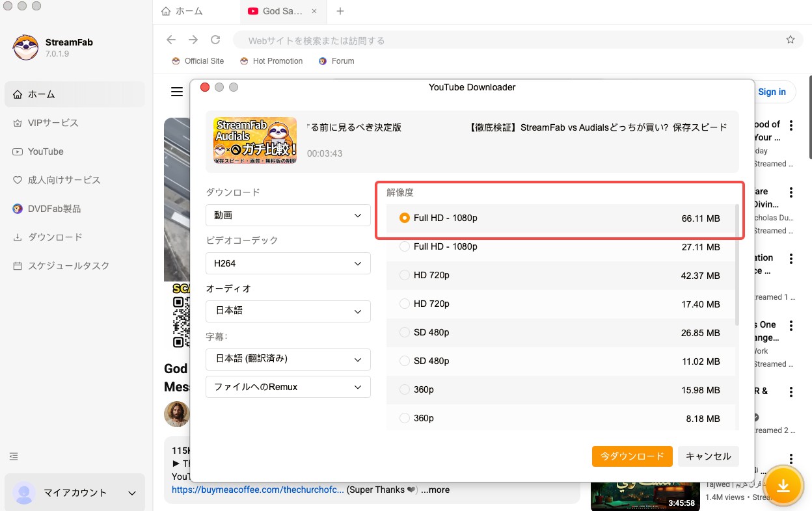Select Full HD 1080p 66.11 MB option
Image resolution: width=812 pixels, height=511 pixels.
coord(561,218)
